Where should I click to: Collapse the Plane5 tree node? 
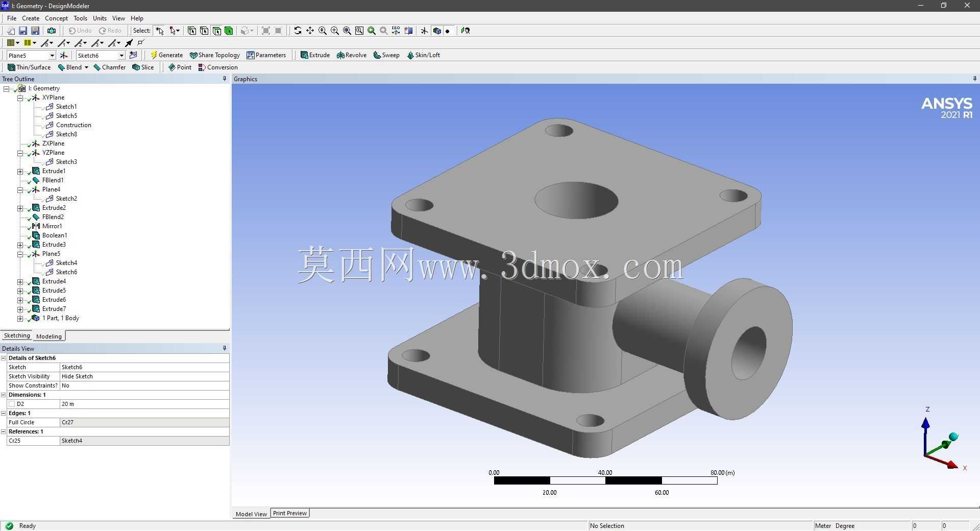20,254
